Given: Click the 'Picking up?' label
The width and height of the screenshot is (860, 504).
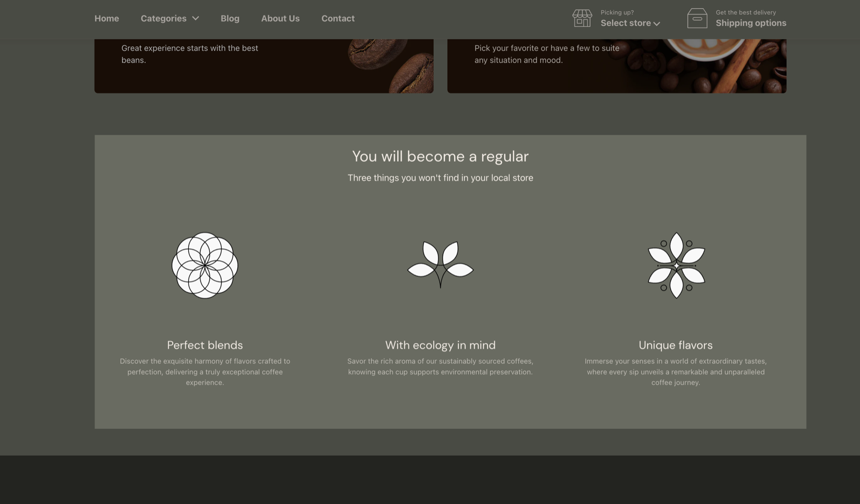Looking at the screenshot, I should coord(617,12).
